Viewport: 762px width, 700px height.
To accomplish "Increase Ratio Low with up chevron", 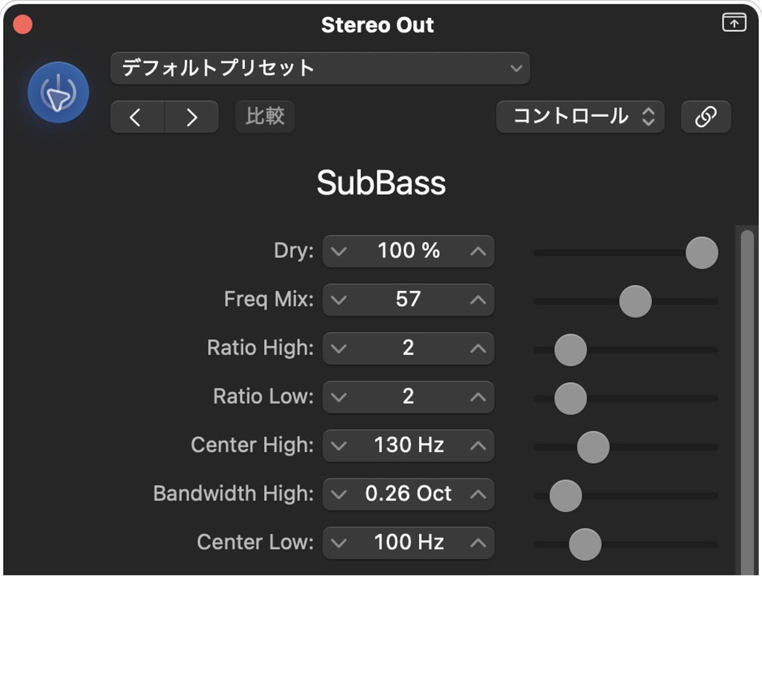I will click(x=478, y=397).
